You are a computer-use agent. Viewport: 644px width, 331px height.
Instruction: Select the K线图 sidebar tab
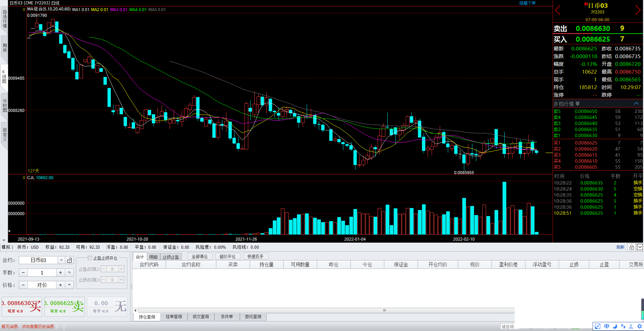click(4, 77)
